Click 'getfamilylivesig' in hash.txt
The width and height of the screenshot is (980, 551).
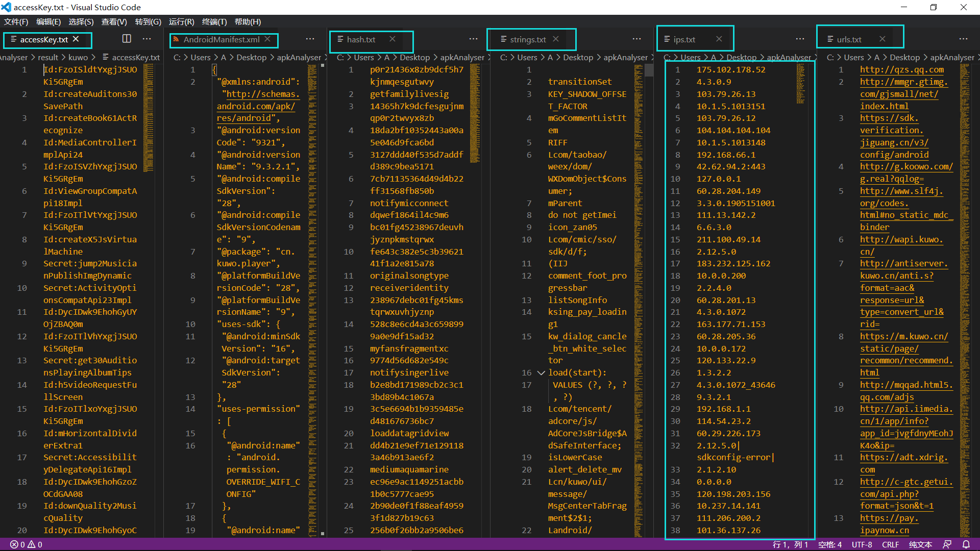coord(409,94)
